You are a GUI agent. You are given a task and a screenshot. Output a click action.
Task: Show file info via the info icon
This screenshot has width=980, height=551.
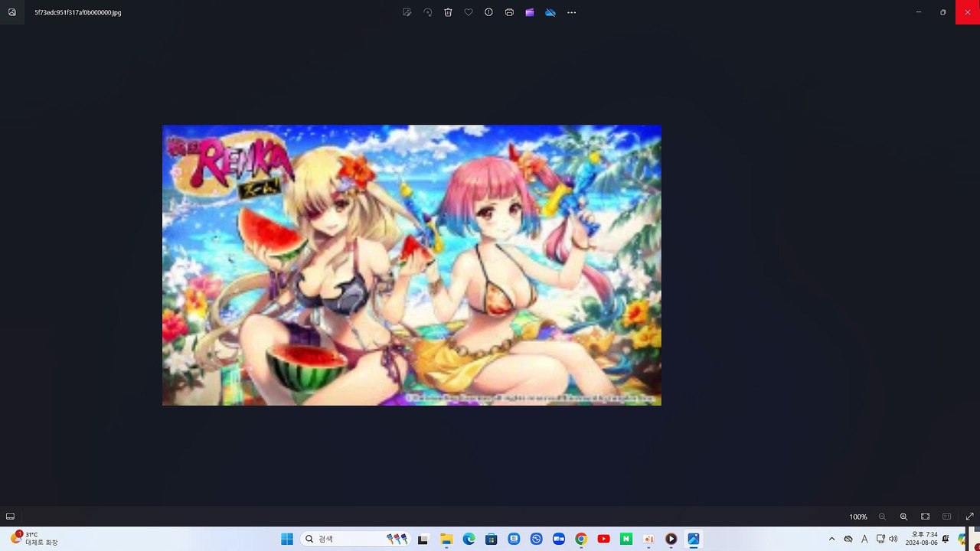click(x=488, y=12)
